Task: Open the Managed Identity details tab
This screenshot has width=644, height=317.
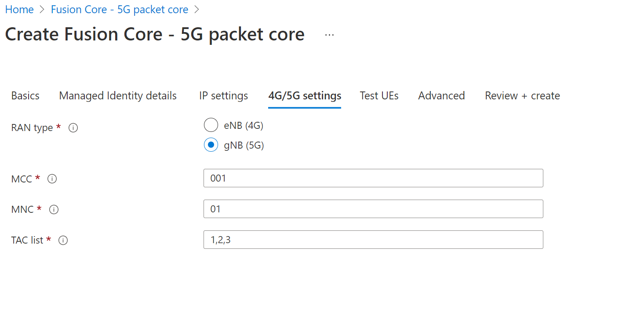Action: [x=118, y=96]
